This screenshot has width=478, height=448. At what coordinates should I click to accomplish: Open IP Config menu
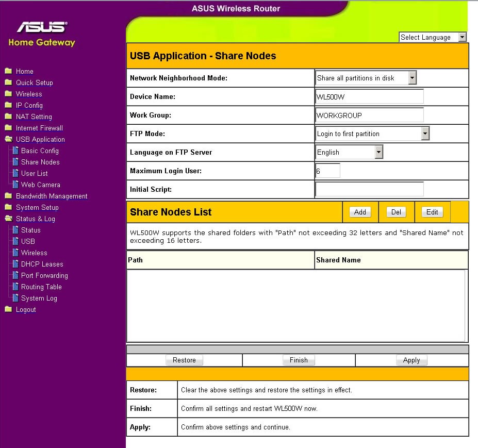(x=29, y=106)
